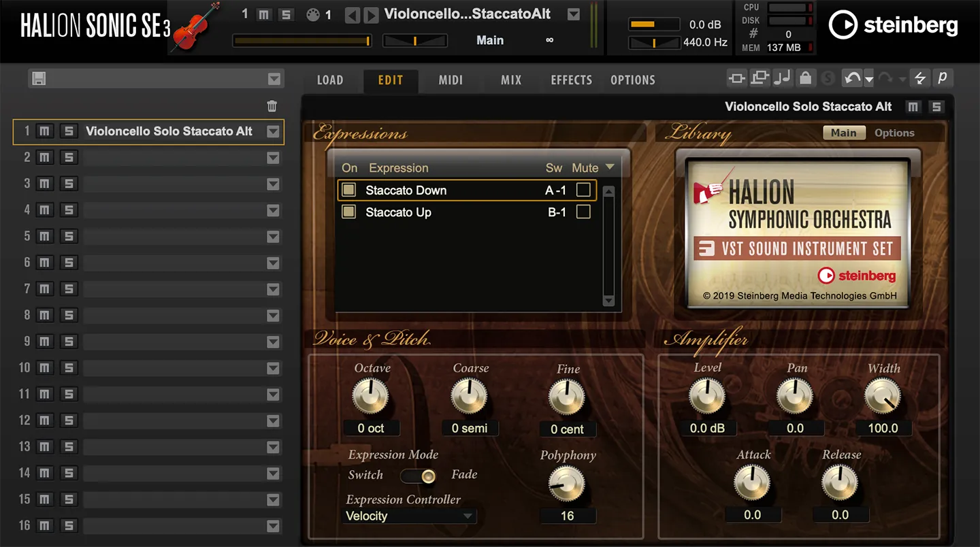Open Expression Controller Velocity dropdown
This screenshot has height=547, width=980.
pyautogui.click(x=408, y=516)
